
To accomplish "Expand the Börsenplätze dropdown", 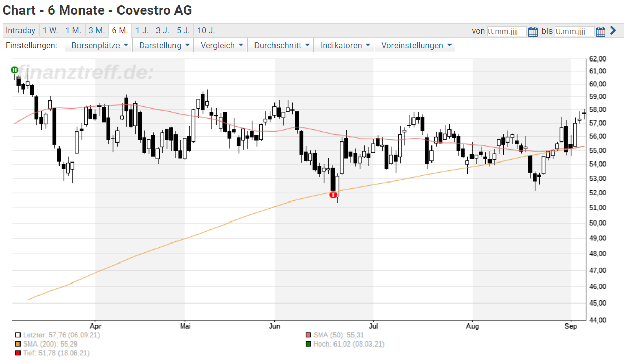I will coord(99,45).
